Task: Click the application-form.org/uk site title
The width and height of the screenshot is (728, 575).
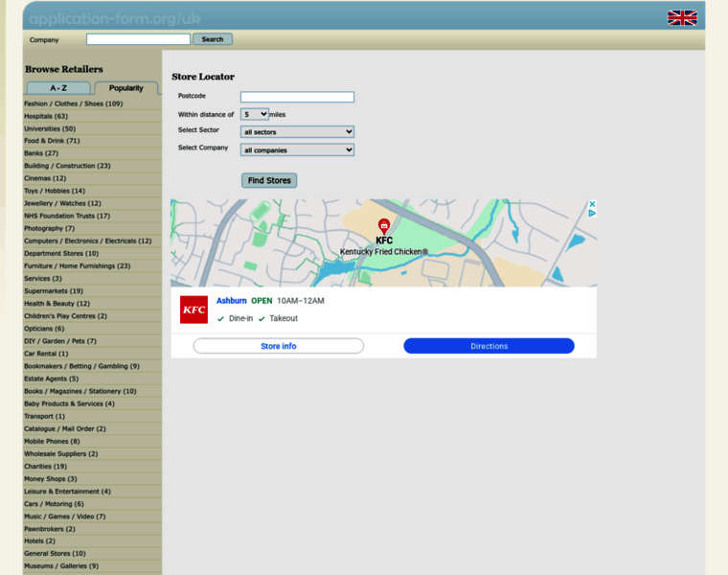Action: tap(115, 19)
